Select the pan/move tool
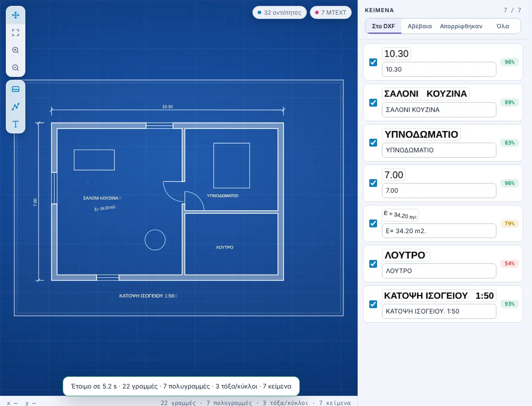532x406 pixels. pyautogui.click(x=16, y=15)
